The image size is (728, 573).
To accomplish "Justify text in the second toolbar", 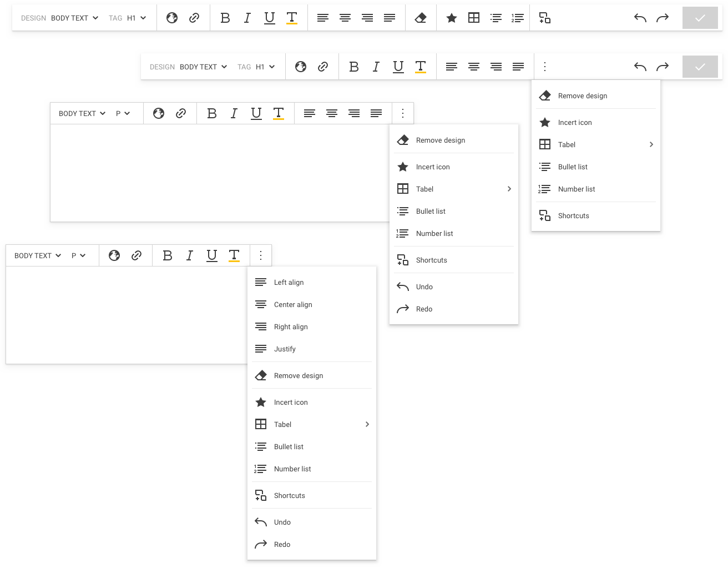I will [x=518, y=67].
